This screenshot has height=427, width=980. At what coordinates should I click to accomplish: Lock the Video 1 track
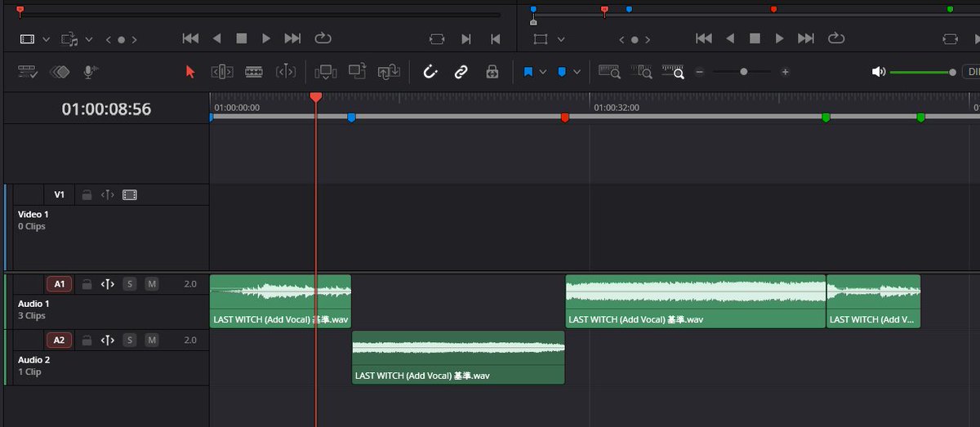coord(86,194)
